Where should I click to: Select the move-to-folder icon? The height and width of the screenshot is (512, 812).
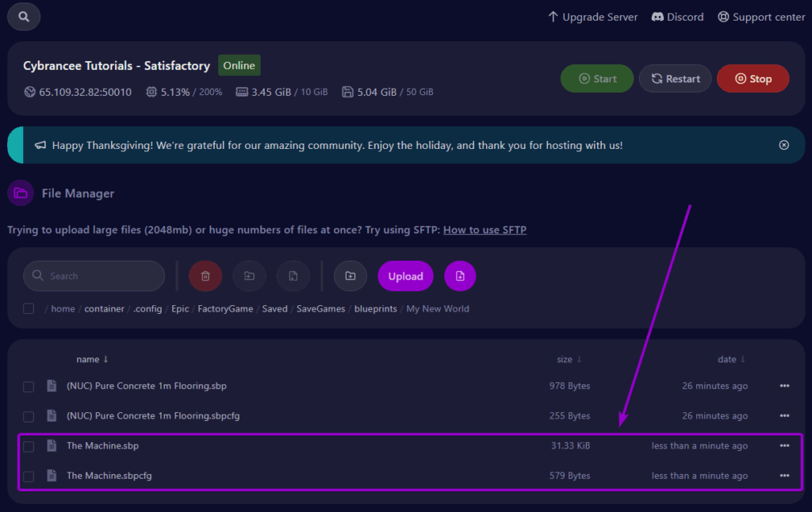point(249,276)
